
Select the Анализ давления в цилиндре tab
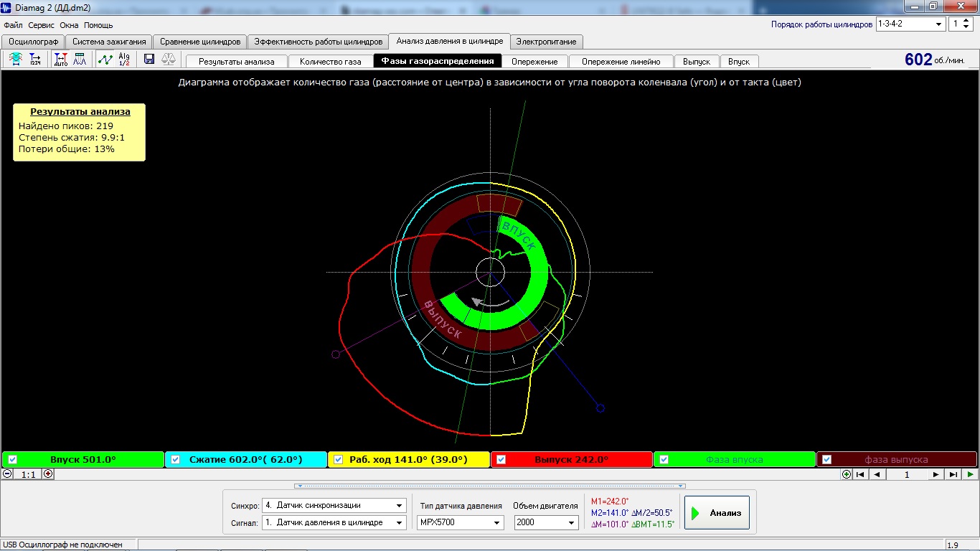[x=450, y=41]
